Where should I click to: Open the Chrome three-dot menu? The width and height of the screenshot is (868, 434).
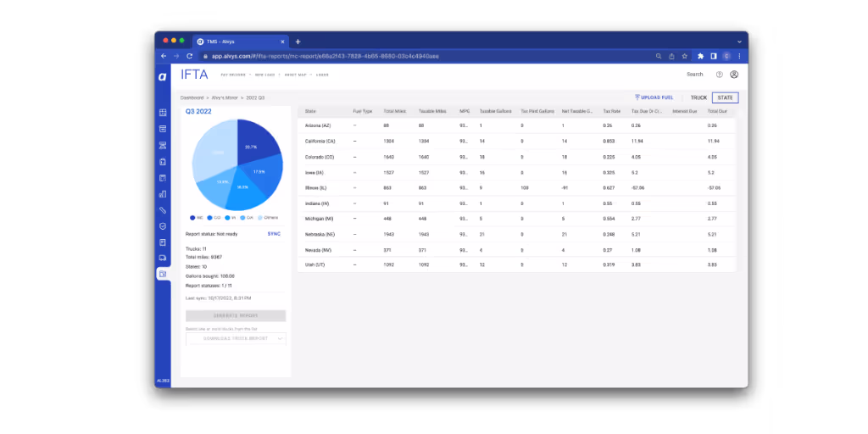point(739,56)
